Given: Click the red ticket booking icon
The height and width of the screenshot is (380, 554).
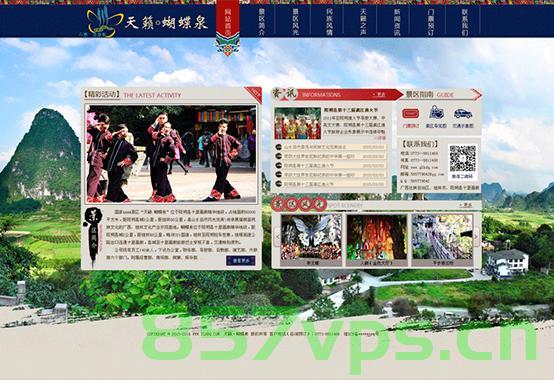Looking at the screenshot, I should (411, 114).
